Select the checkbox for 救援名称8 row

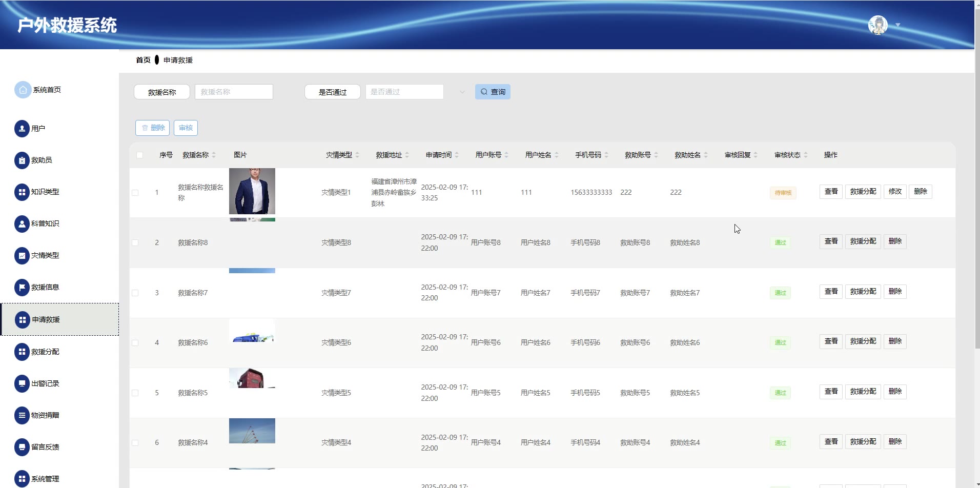pyautogui.click(x=135, y=243)
